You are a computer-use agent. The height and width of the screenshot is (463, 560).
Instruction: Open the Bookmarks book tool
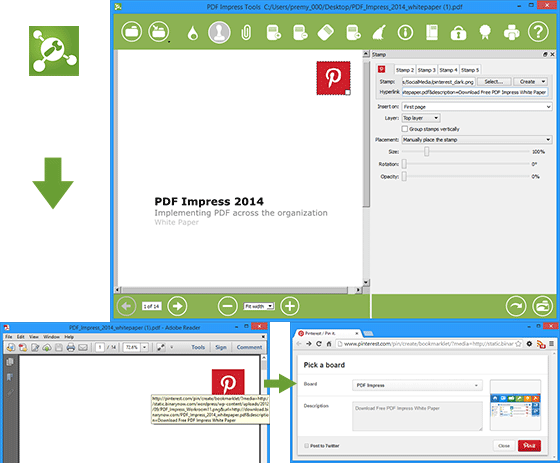click(432, 33)
